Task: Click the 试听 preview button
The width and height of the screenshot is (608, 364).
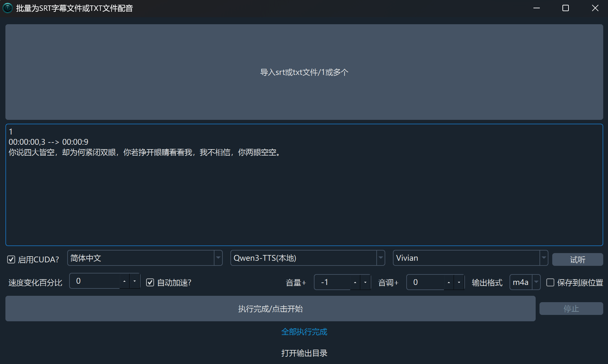Action: coord(577,259)
